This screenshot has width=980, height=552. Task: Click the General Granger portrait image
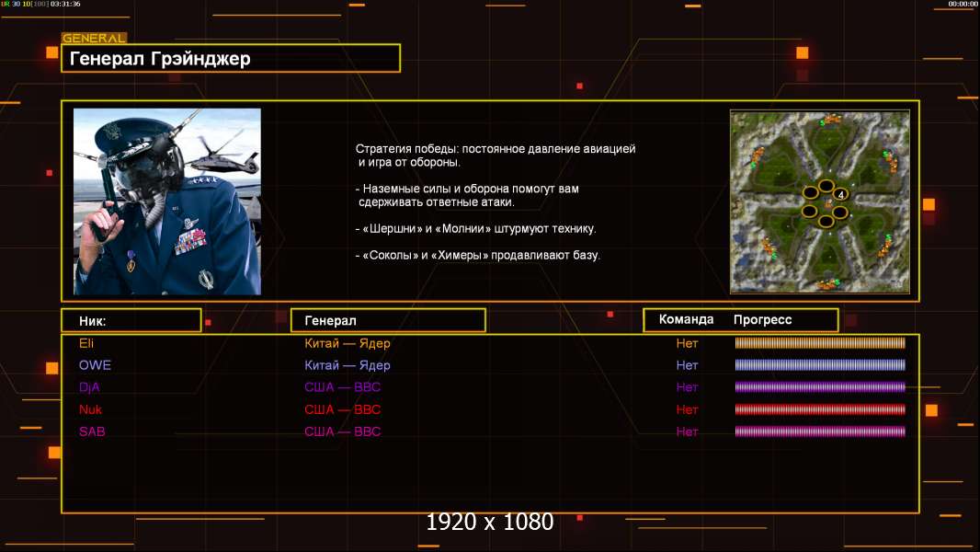[x=167, y=201]
